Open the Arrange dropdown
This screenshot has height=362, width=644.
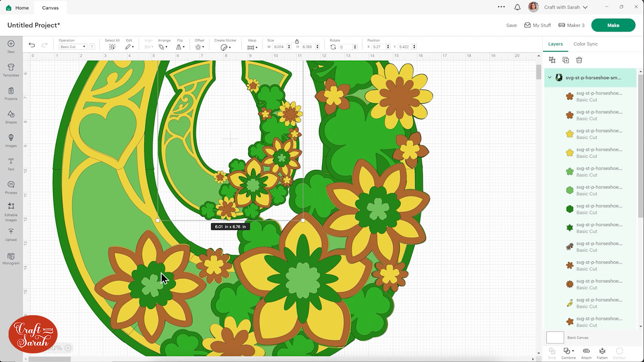point(164,47)
